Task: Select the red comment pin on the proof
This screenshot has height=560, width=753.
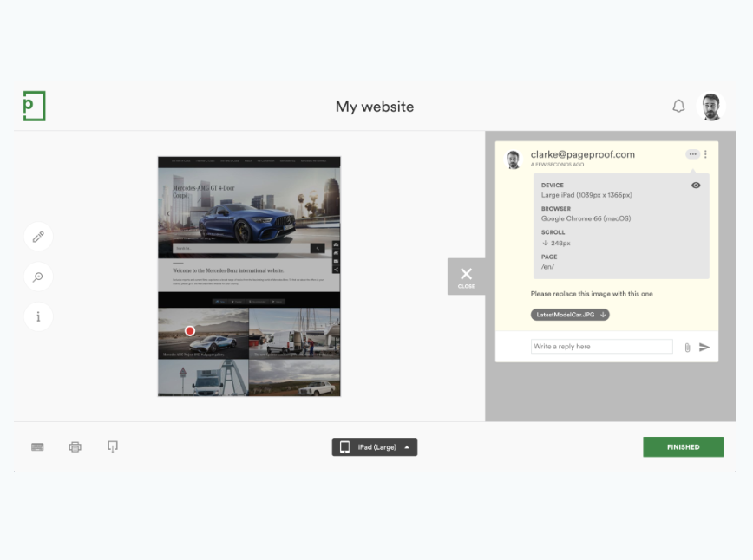Action: click(x=189, y=330)
